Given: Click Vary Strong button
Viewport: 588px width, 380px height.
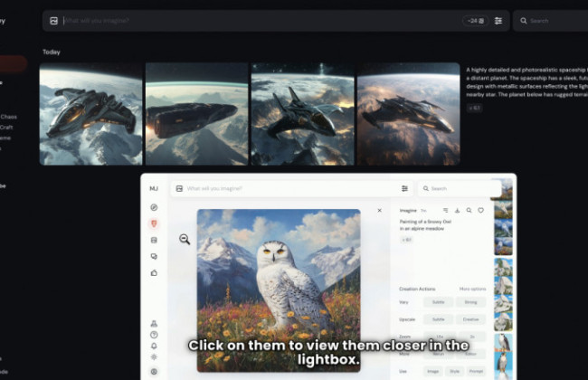Looking at the screenshot, I should 470,303.
